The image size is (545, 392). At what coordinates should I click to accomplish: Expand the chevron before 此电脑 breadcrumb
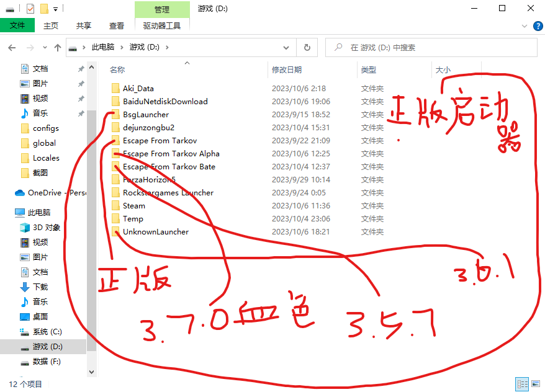(84, 48)
